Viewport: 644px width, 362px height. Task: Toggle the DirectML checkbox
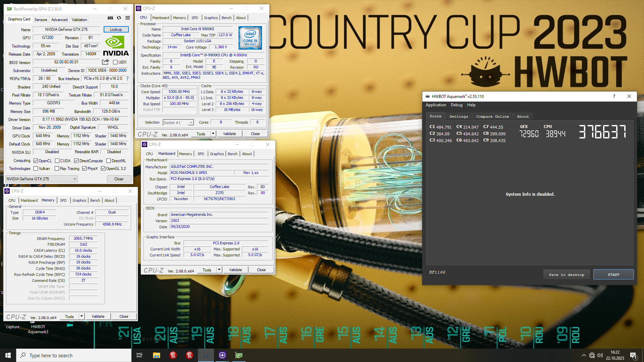pyautogui.click(x=108, y=161)
